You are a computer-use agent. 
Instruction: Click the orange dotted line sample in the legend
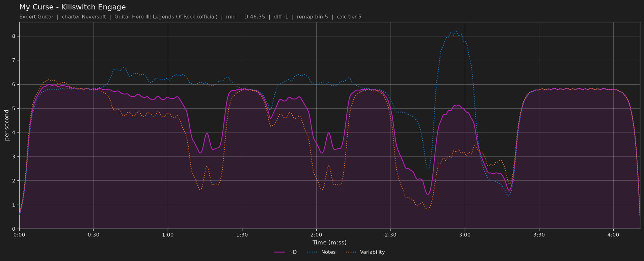(x=352, y=252)
